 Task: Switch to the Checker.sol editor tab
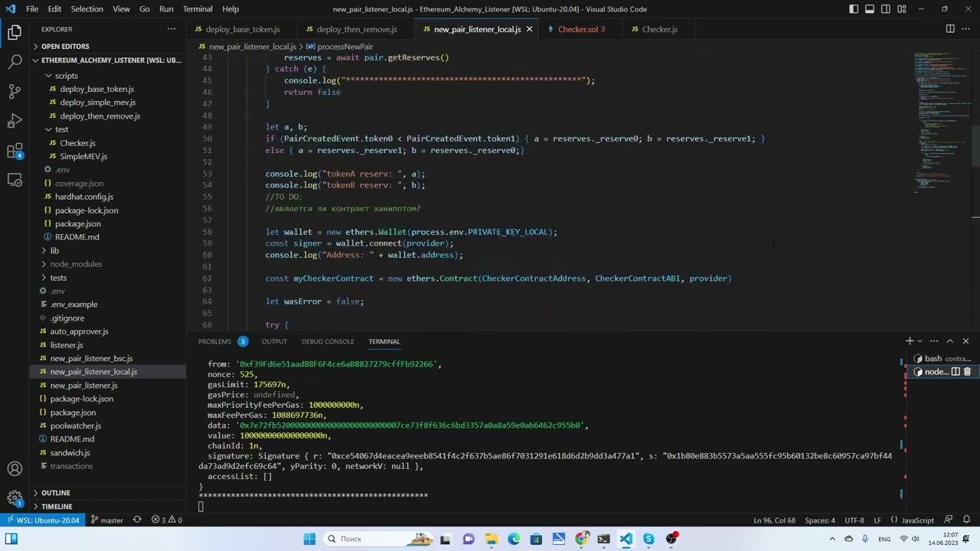(x=581, y=29)
